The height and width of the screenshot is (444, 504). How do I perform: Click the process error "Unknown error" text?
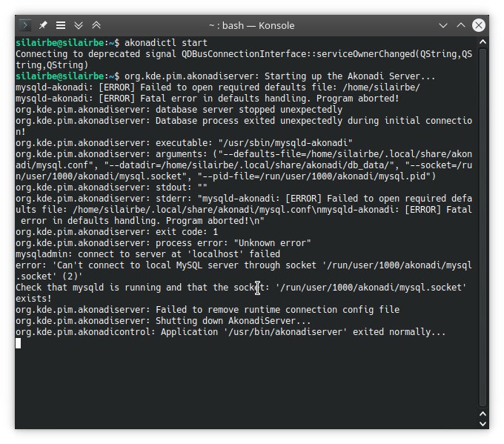[272, 243]
